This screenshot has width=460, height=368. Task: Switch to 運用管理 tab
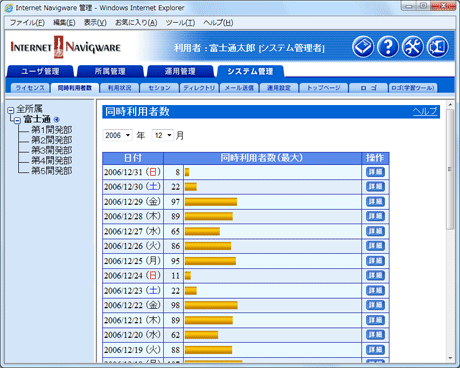[x=180, y=71]
